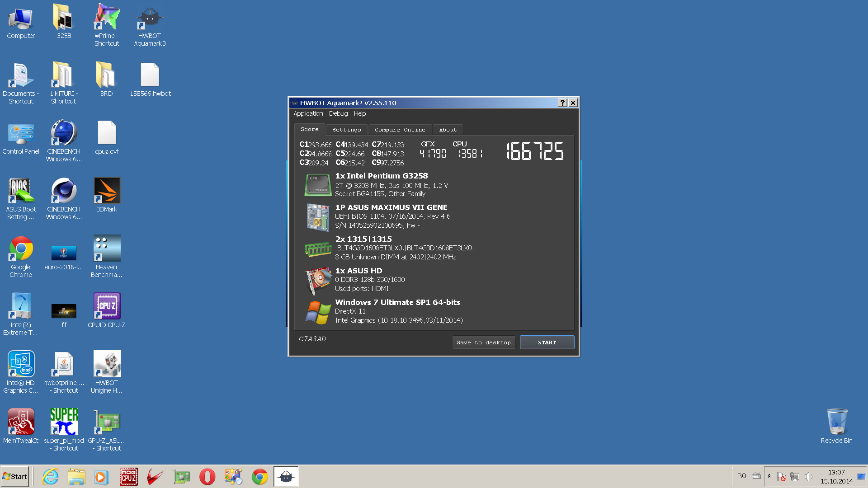
Task: Open the BRD folder
Action: (107, 80)
